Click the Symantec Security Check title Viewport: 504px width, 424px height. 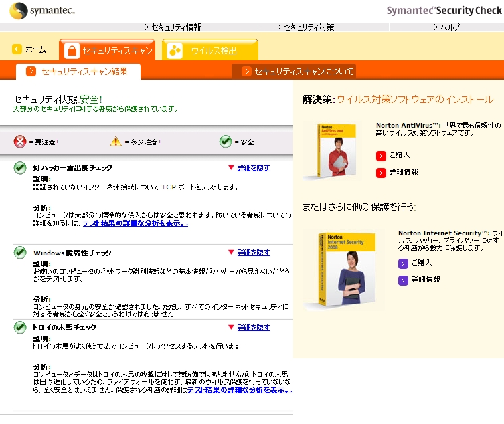pyautogui.click(x=444, y=11)
